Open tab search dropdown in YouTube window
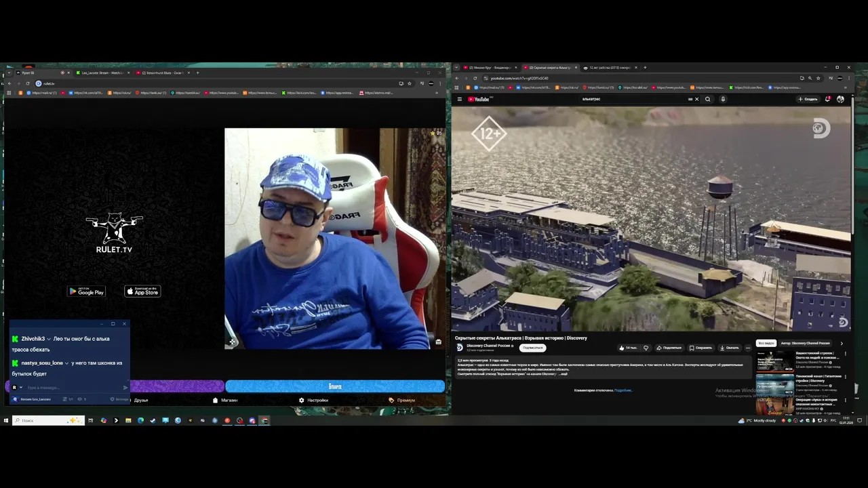This screenshot has height=488, width=868. click(x=456, y=68)
